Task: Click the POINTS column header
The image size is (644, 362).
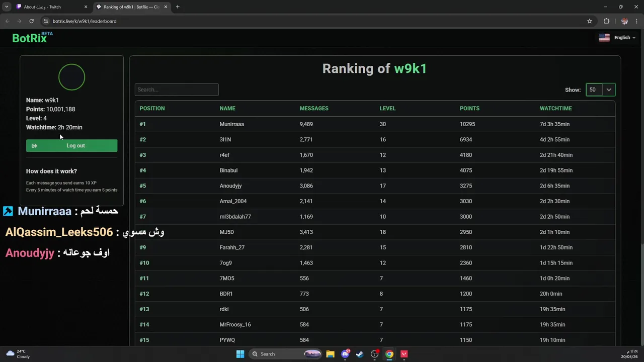Action: (469, 109)
